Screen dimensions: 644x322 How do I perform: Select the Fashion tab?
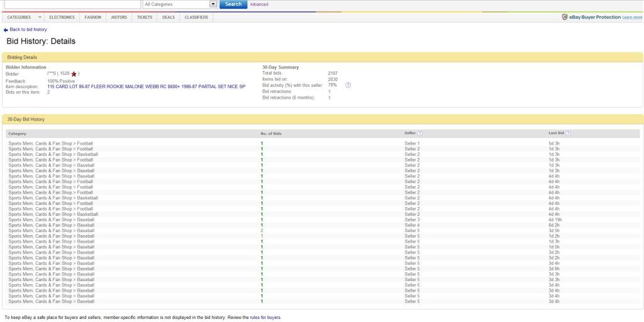coord(92,17)
